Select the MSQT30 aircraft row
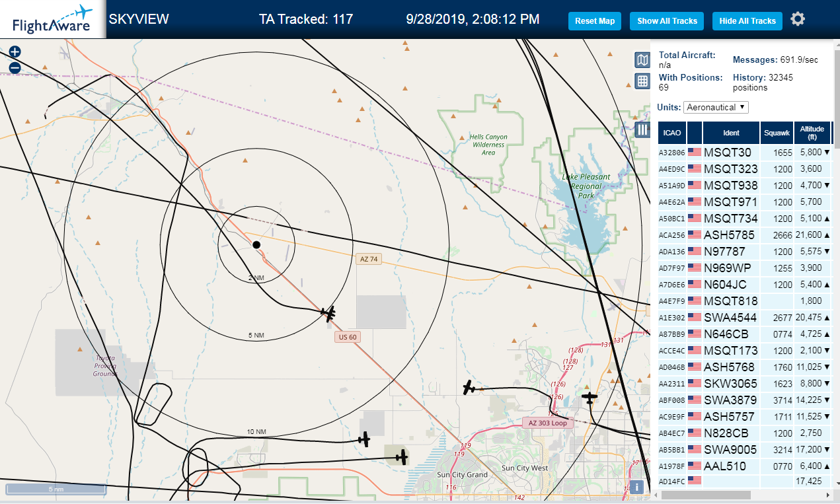 pos(745,152)
